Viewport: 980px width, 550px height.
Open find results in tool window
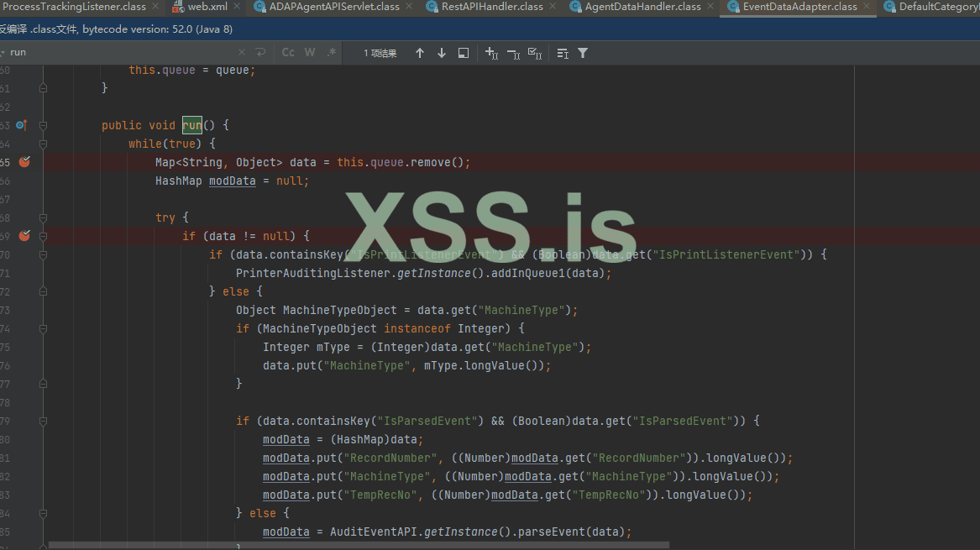(x=463, y=53)
